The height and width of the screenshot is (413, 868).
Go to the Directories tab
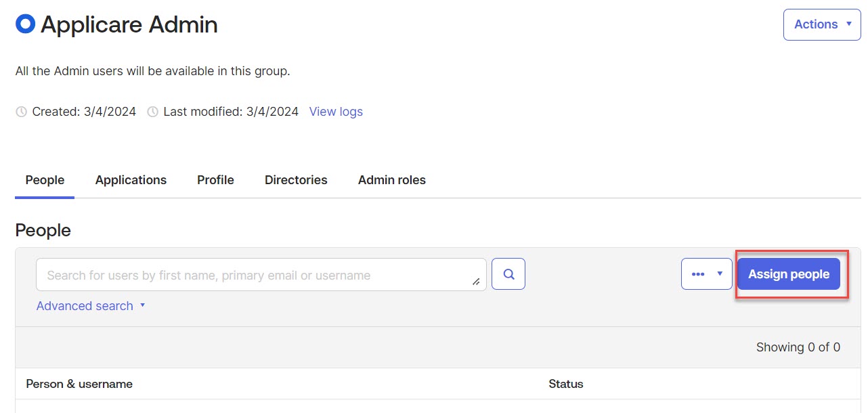point(296,180)
